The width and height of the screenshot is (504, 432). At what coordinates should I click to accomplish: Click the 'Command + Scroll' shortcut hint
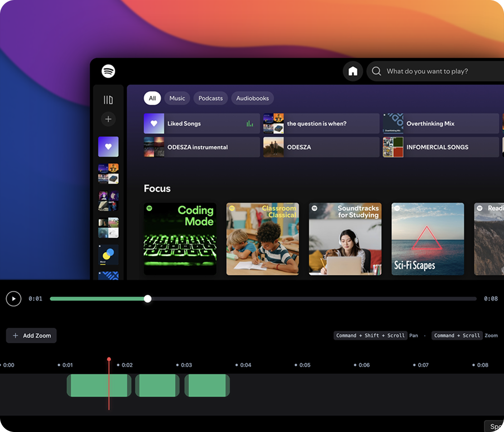[x=457, y=335]
